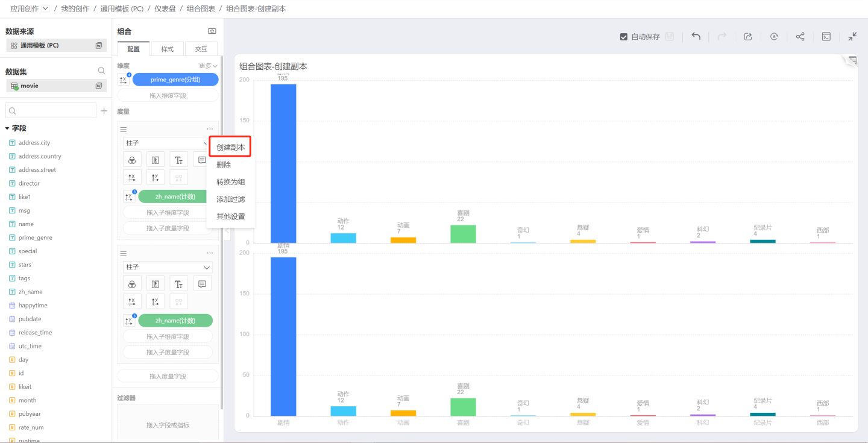868x443 pixels.
Task: Switch to the 样式 tab
Action: [x=167, y=49]
